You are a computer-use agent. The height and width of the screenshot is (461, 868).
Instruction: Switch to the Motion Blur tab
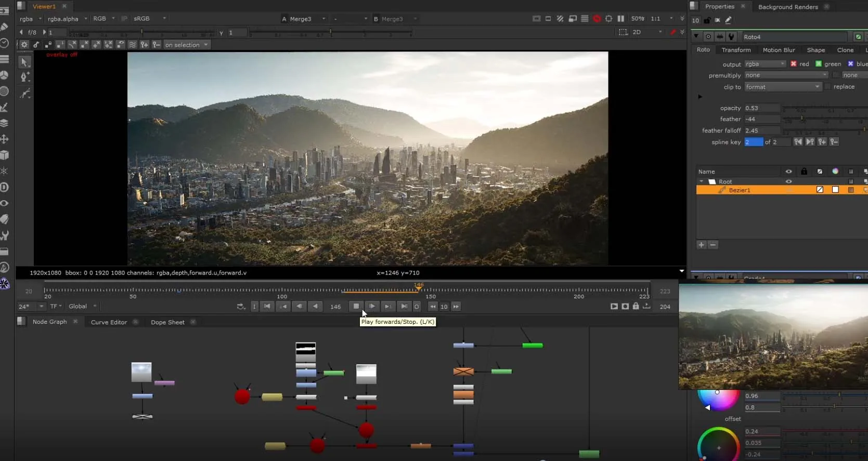tap(779, 50)
